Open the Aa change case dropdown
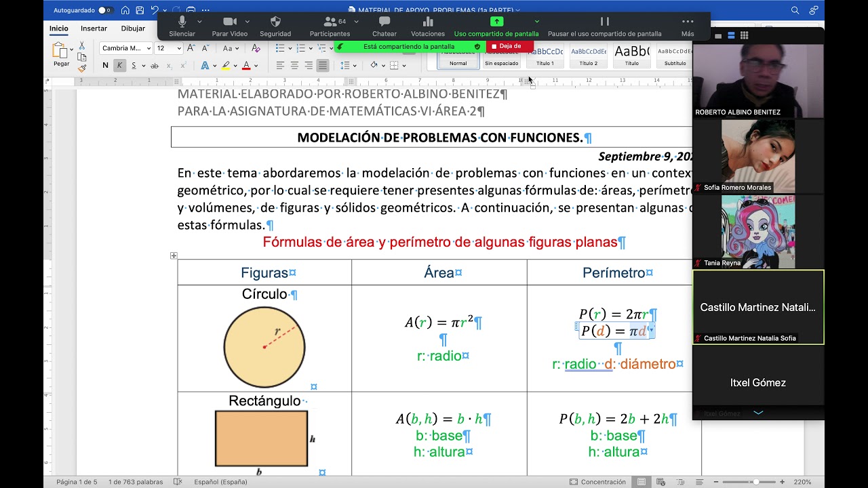Viewport: 868px width, 488px height. 231,48
